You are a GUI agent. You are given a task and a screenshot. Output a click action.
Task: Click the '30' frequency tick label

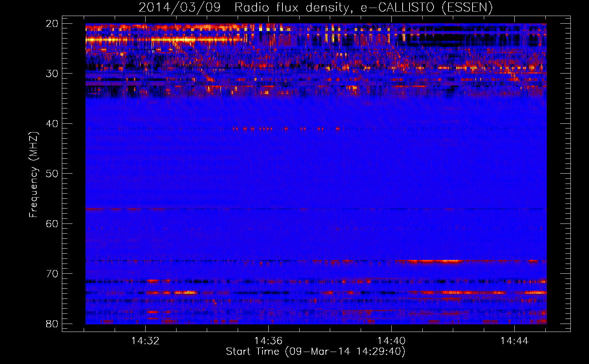point(52,74)
